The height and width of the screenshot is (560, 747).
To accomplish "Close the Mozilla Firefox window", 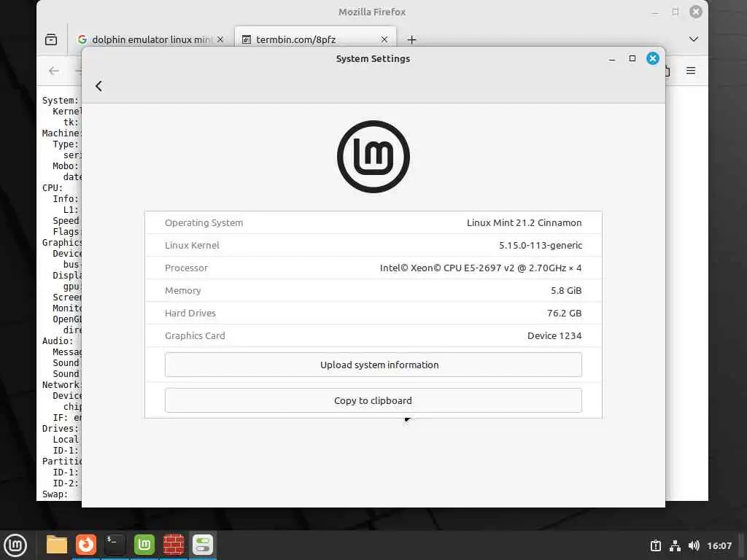I will coord(696,12).
